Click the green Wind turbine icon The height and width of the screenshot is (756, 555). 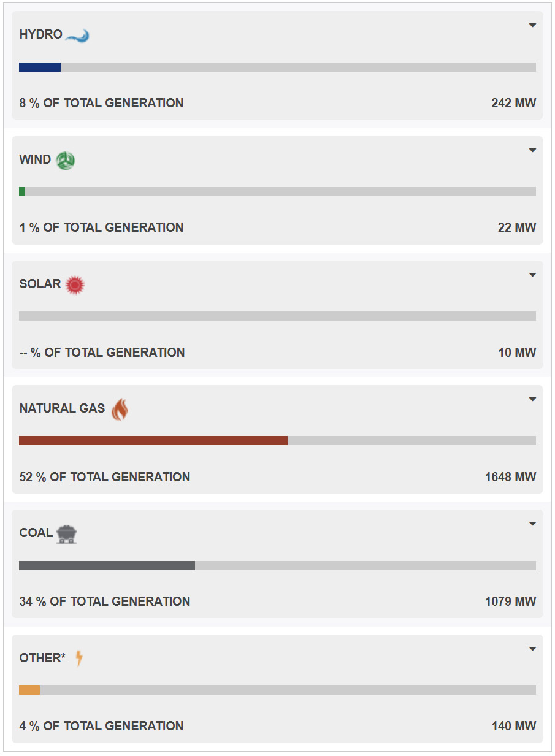[66, 161]
